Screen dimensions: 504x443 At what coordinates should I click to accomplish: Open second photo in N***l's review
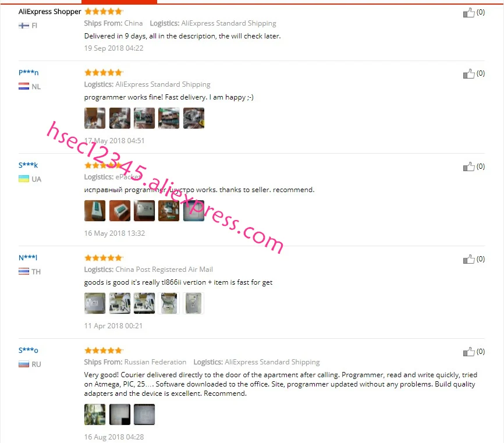coord(120,303)
